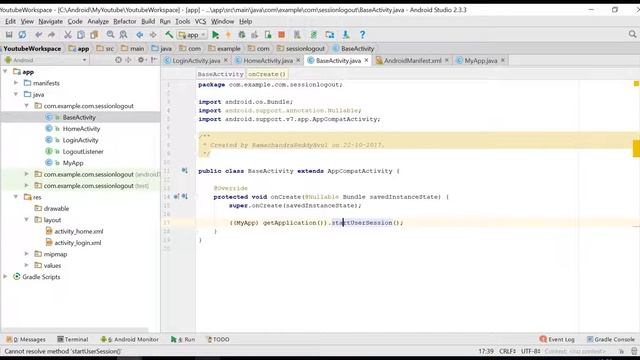Click the Make Project hammer icon
Screen dimensions: 640x360
coord(169,35)
